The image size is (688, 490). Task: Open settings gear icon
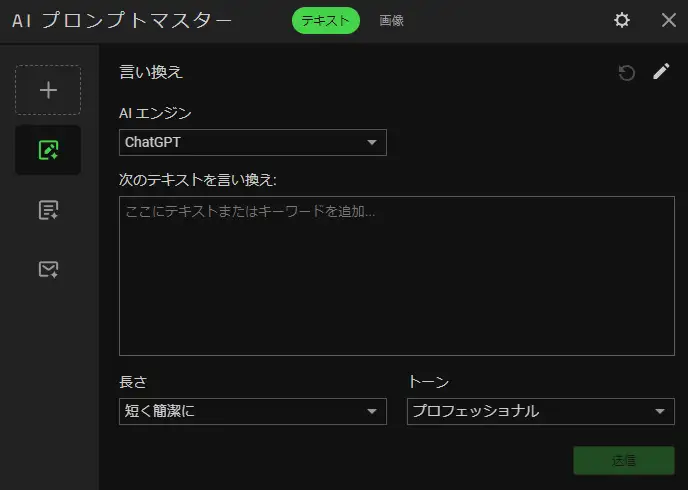point(622,20)
